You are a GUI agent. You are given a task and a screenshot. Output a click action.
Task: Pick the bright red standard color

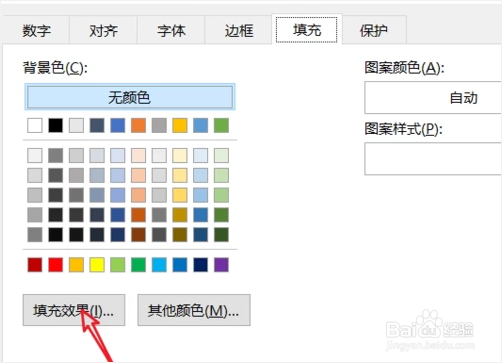(x=55, y=265)
